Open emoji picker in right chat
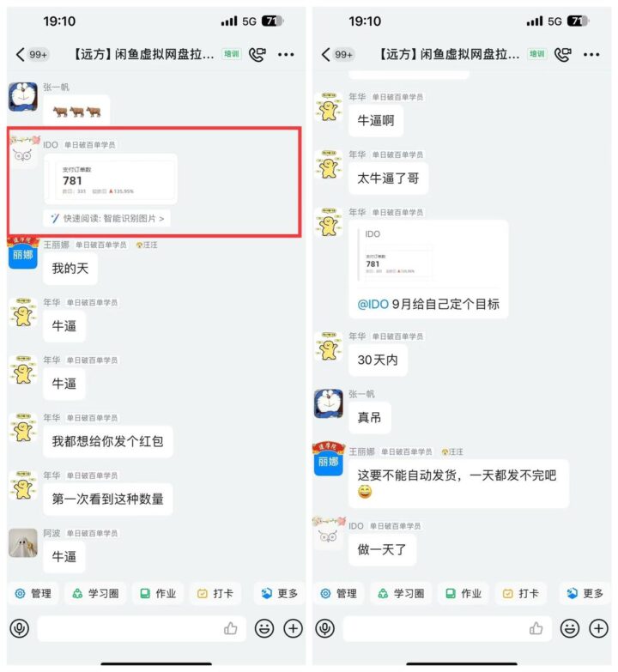The width and height of the screenshot is (618, 672). 570,629
